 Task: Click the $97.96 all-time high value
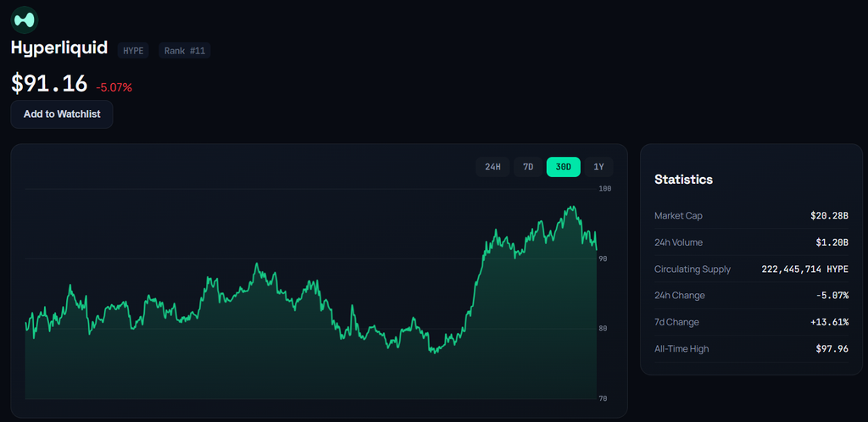[832, 349]
